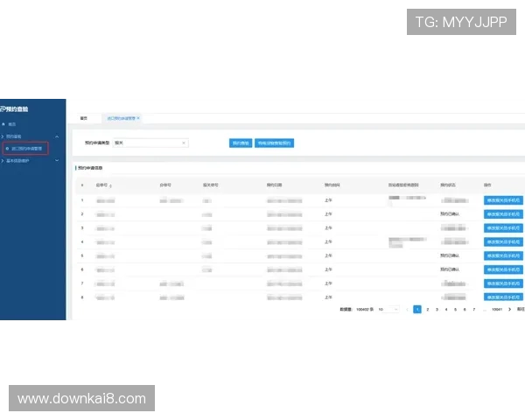The width and height of the screenshot is (525, 420).
Task: Select 进口预约申请管理 in the sidebar
Action: (x=28, y=149)
